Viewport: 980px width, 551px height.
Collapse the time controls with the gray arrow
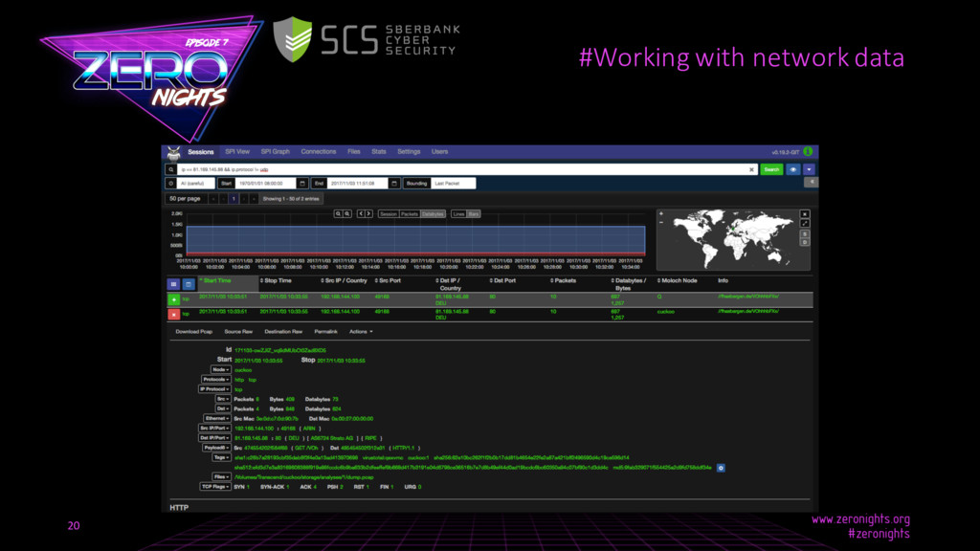point(812,183)
